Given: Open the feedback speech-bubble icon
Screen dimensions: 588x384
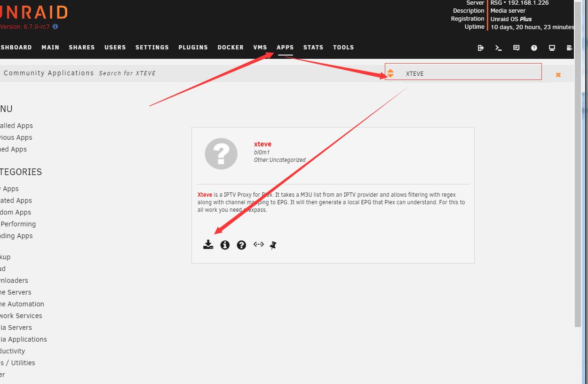Looking at the screenshot, I should 516,48.
